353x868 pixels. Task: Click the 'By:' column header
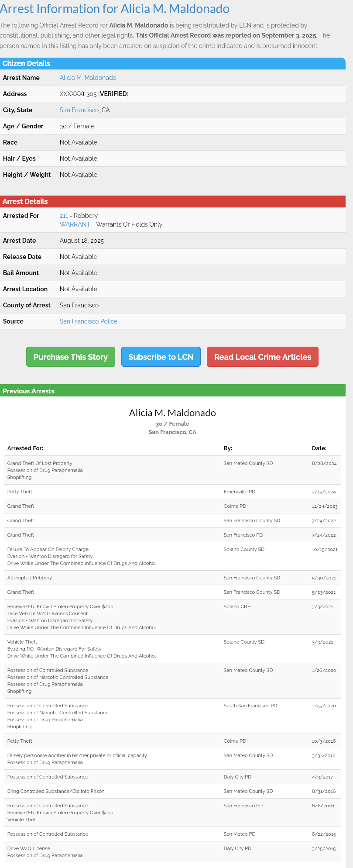228,448
